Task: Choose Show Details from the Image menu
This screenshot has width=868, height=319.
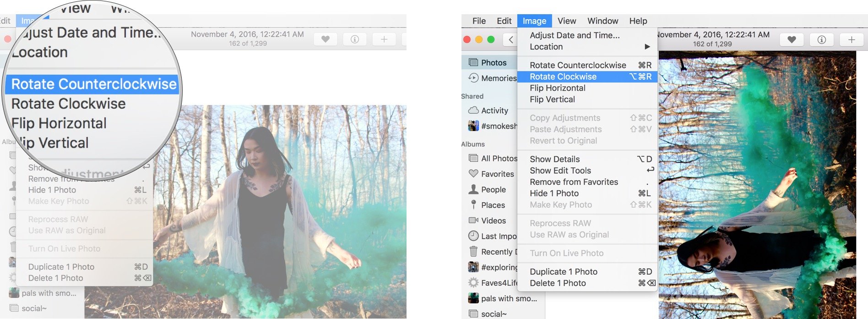Action: pyautogui.click(x=554, y=159)
